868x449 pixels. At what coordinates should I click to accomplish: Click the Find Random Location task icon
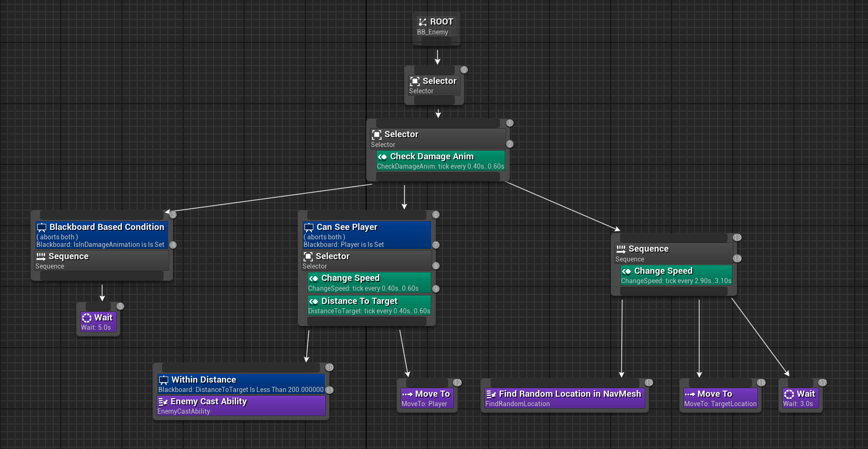(x=491, y=394)
